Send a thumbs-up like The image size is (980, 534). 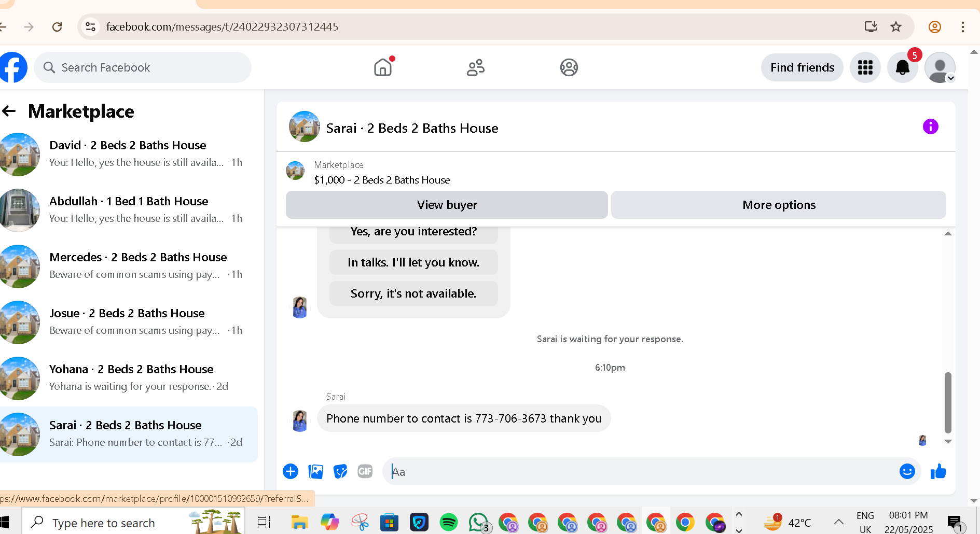pos(938,471)
